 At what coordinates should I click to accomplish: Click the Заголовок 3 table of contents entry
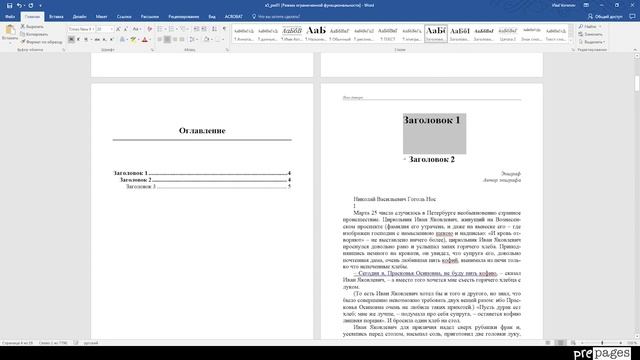(x=208, y=187)
